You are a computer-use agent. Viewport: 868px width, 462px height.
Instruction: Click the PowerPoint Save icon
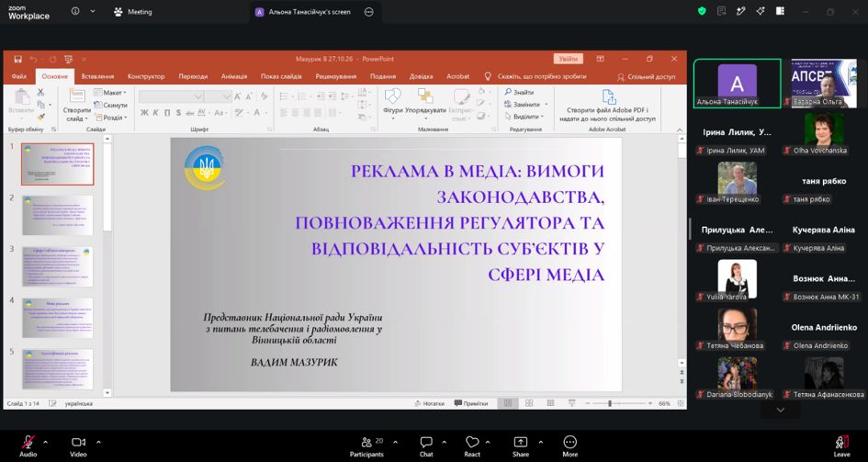click(18, 59)
